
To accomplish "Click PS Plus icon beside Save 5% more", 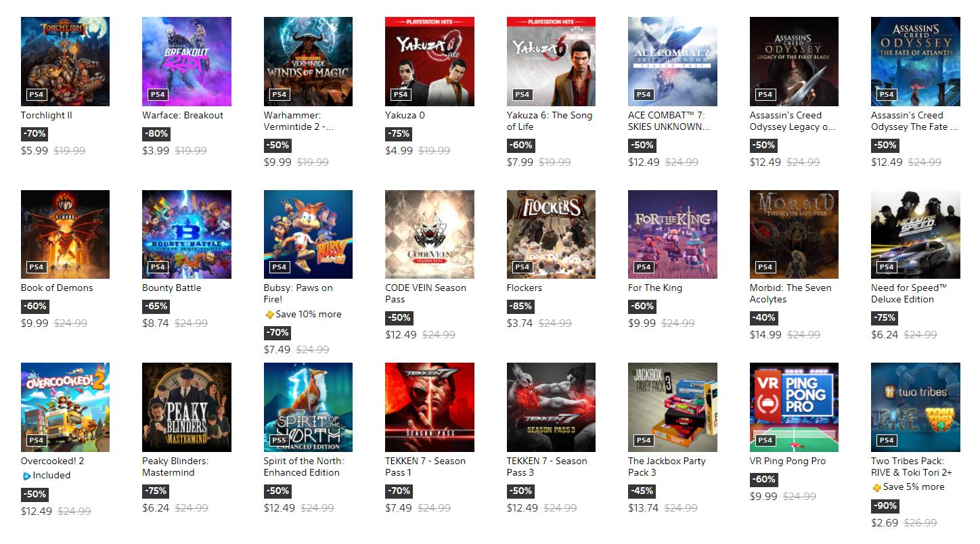I will tap(876, 487).
